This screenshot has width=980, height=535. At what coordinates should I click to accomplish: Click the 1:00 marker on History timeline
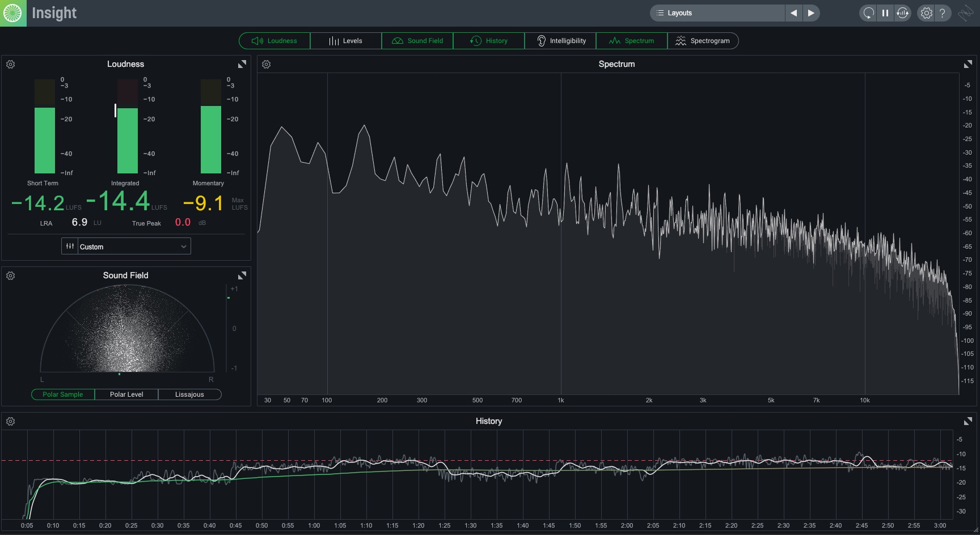coord(314,525)
